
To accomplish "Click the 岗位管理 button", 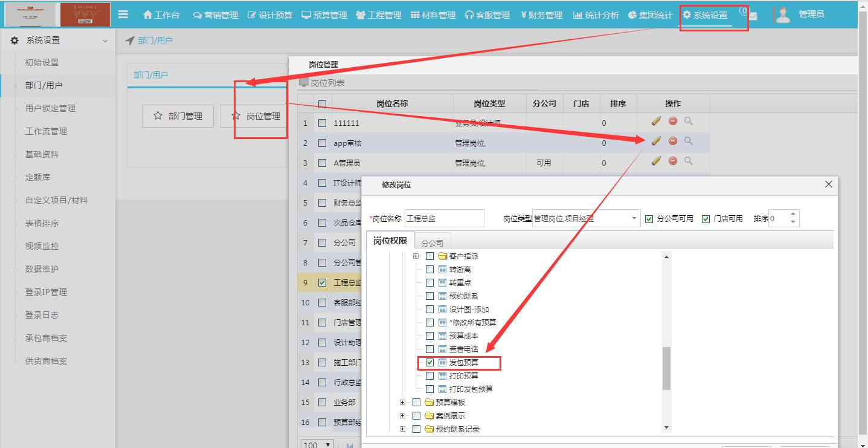I will [x=256, y=116].
